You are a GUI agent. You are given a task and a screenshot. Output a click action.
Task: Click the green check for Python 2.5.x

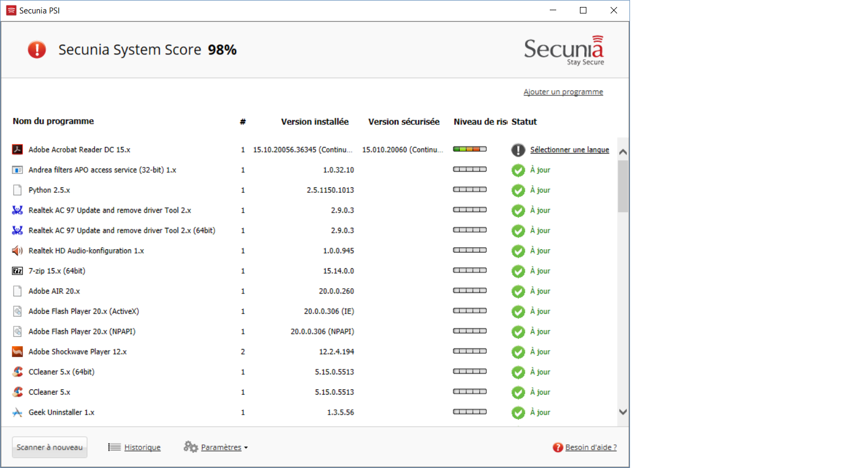click(x=518, y=191)
